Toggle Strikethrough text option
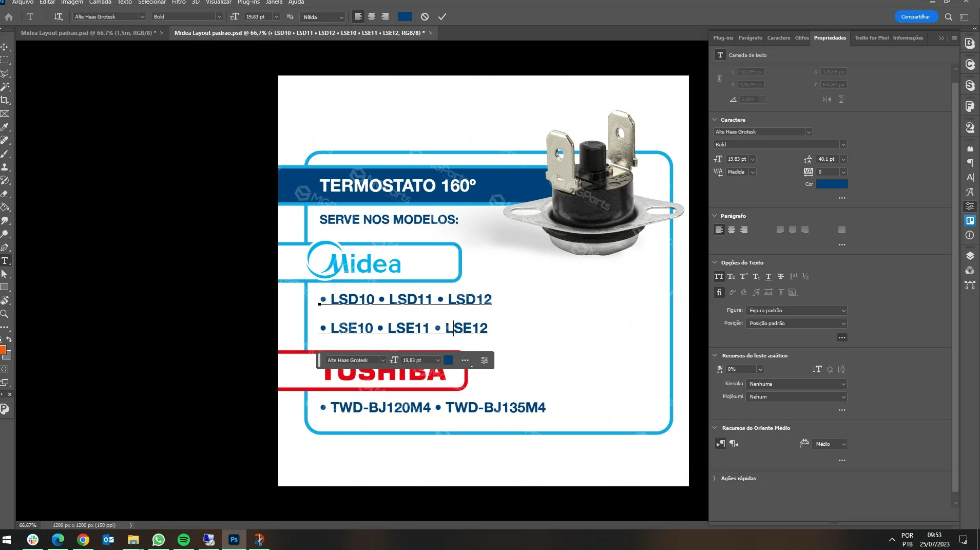This screenshot has width=980, height=550. click(x=781, y=276)
